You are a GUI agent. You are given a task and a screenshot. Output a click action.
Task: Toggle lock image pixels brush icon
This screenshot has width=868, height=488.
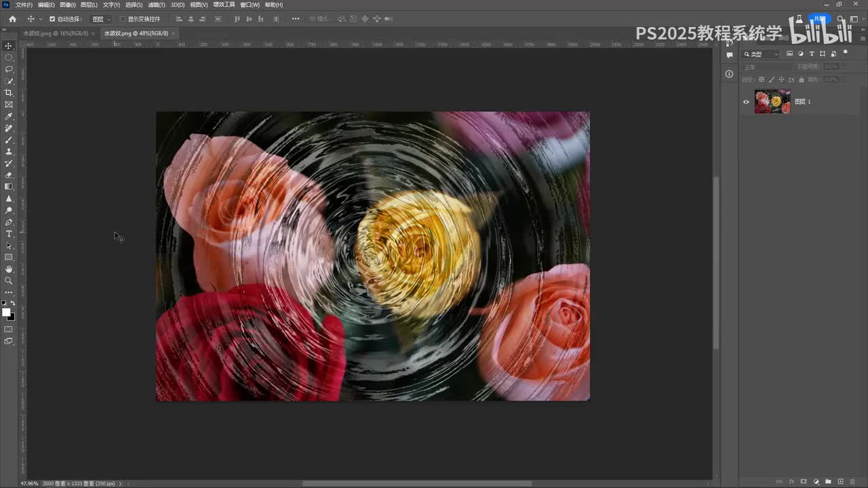coord(772,80)
